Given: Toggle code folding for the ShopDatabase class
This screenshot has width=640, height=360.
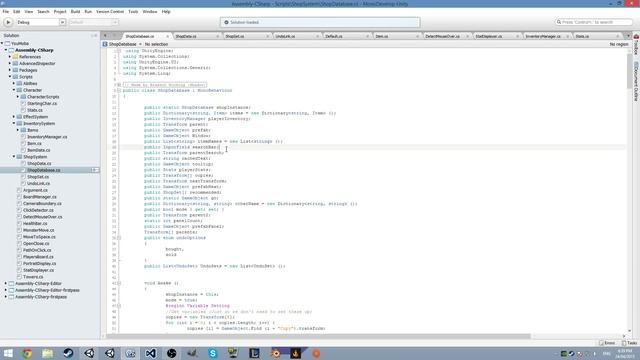Looking at the screenshot, I should click(119, 90).
